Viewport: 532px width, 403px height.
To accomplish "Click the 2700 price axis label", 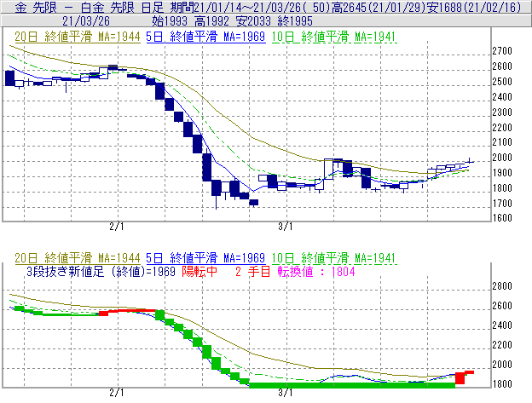I will [x=502, y=51].
